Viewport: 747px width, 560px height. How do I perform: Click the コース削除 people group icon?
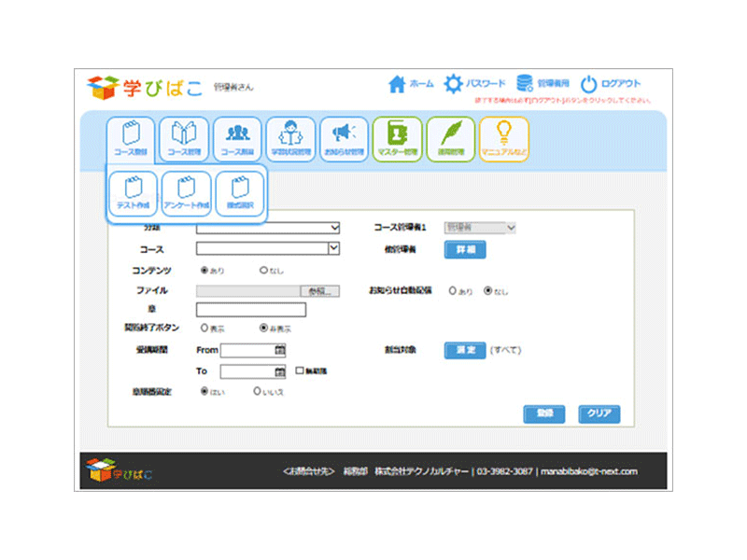[x=237, y=138]
